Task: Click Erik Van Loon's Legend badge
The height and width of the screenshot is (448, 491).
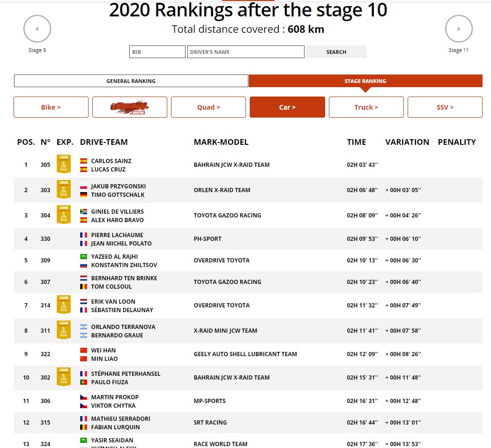Action: pos(63,305)
